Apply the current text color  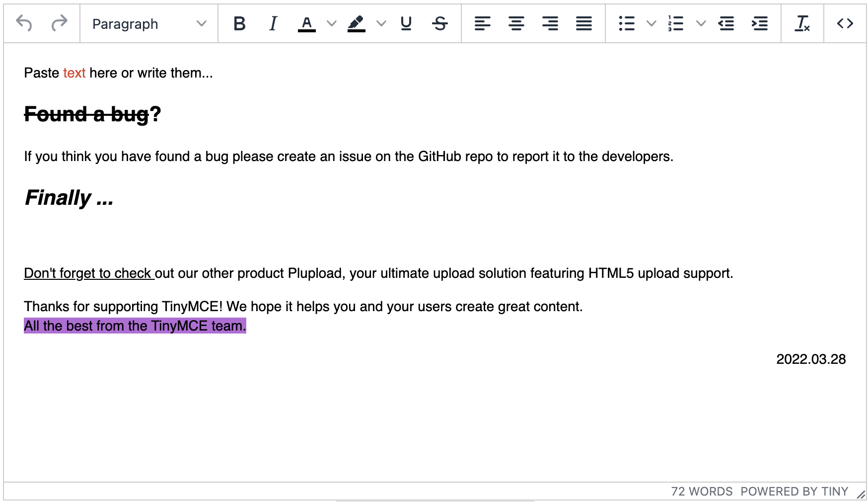point(307,23)
